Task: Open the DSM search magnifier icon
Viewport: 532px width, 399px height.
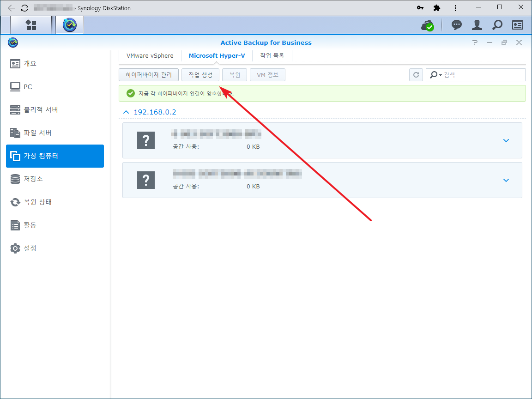Action: (x=497, y=25)
